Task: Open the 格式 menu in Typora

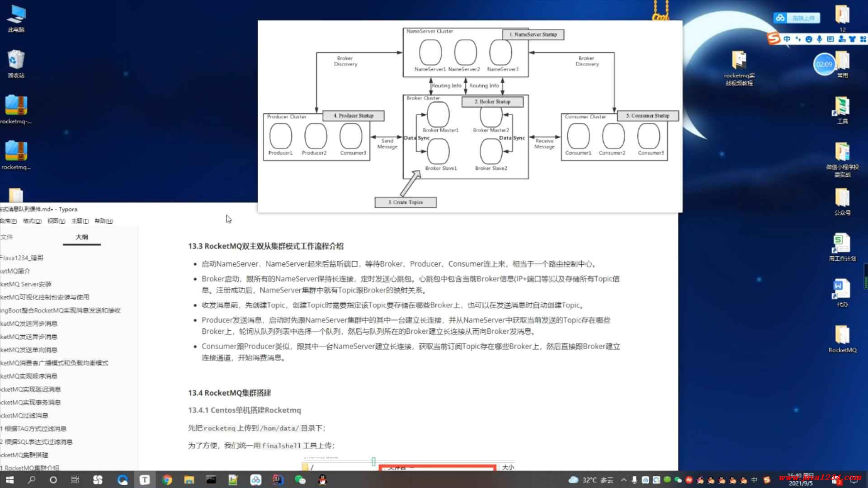Action: (x=32, y=221)
